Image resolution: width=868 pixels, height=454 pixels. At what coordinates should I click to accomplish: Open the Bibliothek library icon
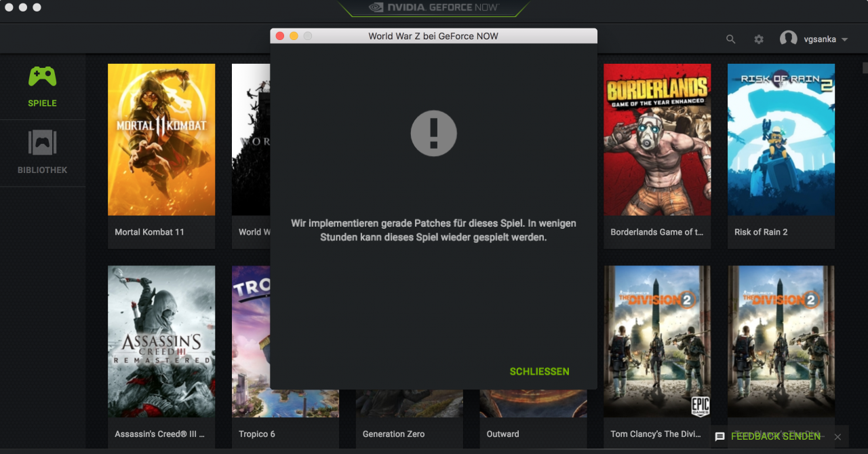[x=42, y=143]
